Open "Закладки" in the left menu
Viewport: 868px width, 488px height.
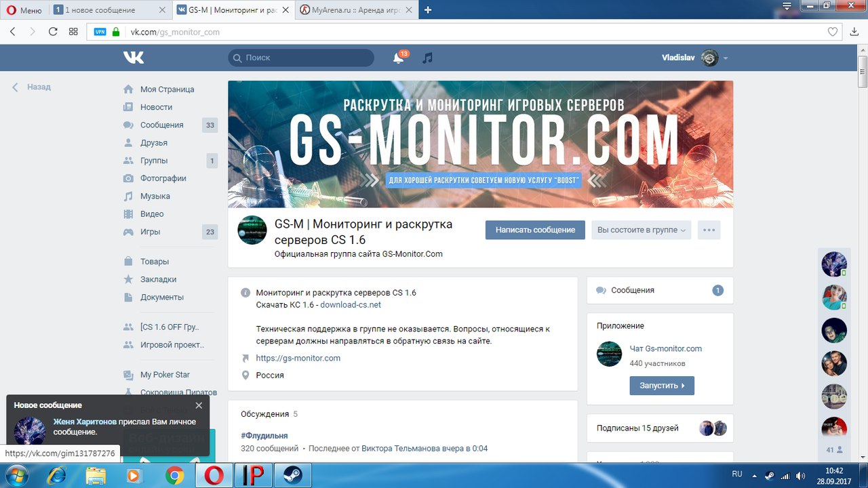(x=158, y=279)
